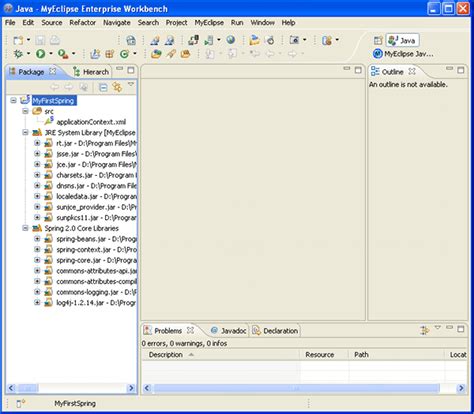Click the Debug bug icon in toolbar
The image size is (474, 414).
(18, 54)
